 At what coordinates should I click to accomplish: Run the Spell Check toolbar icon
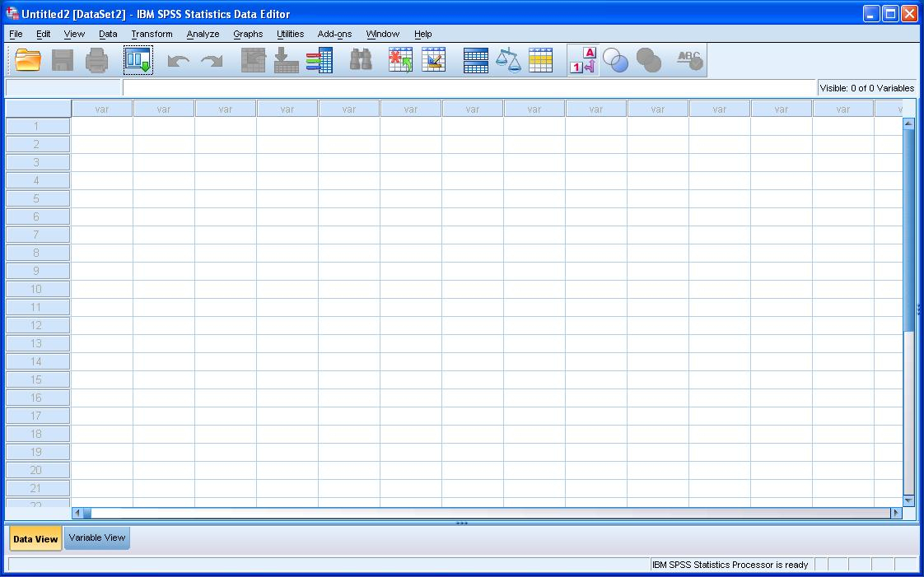click(688, 59)
